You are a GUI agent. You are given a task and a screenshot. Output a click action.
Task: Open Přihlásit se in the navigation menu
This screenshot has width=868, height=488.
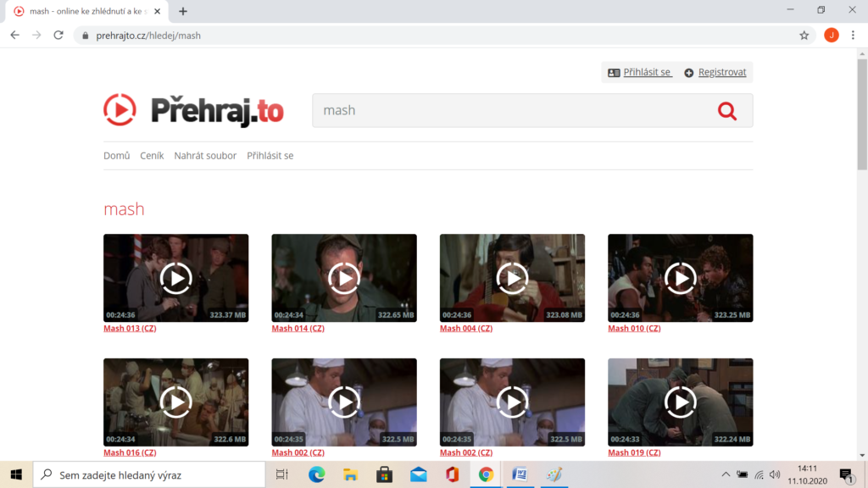[270, 156]
